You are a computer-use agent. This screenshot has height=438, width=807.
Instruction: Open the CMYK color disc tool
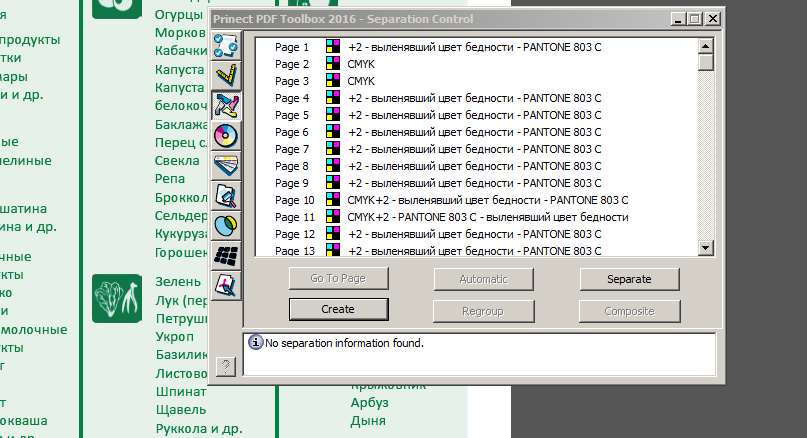[226, 136]
